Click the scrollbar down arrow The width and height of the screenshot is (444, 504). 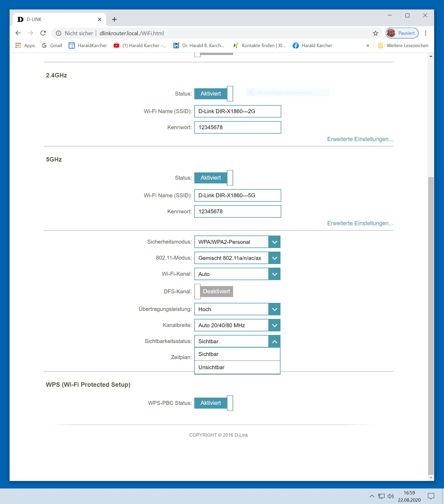431,478
